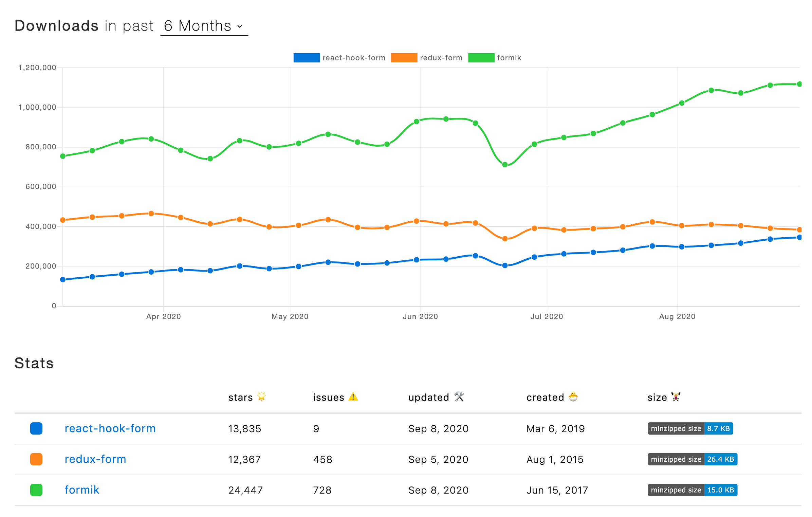Open the formik package link
This screenshot has width=812, height=517.
coord(82,490)
